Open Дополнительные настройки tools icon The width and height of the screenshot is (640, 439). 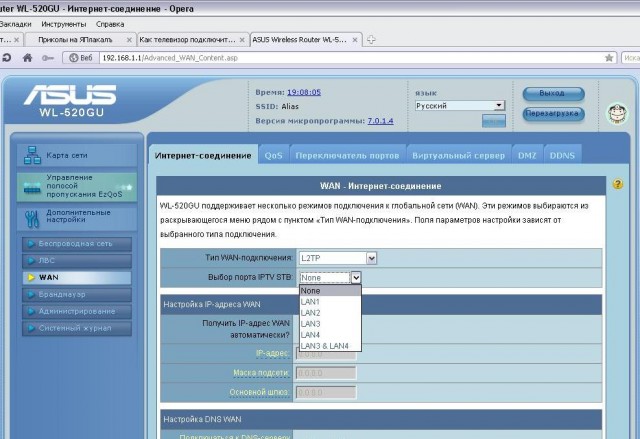31,219
